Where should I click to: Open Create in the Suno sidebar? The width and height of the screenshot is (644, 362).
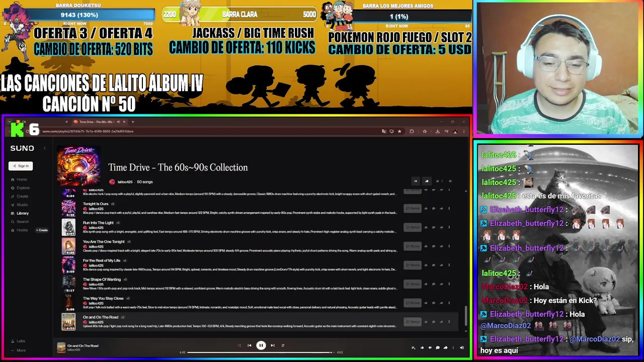coord(19,197)
